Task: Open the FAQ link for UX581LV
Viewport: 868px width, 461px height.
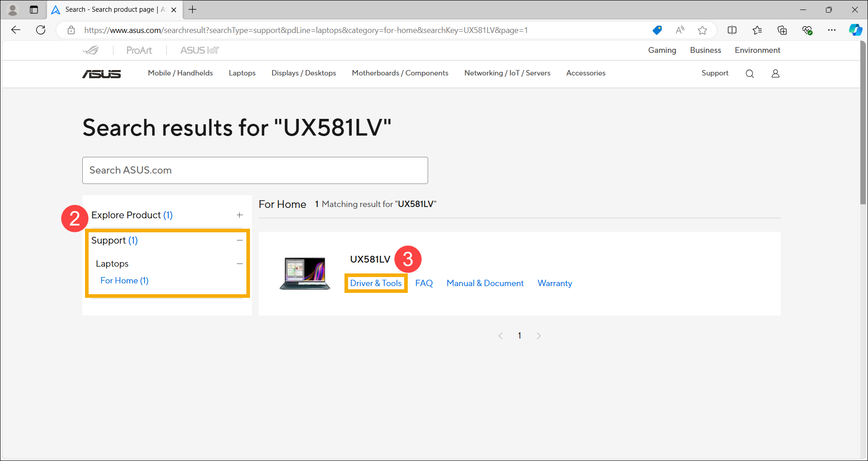Action: (x=424, y=283)
